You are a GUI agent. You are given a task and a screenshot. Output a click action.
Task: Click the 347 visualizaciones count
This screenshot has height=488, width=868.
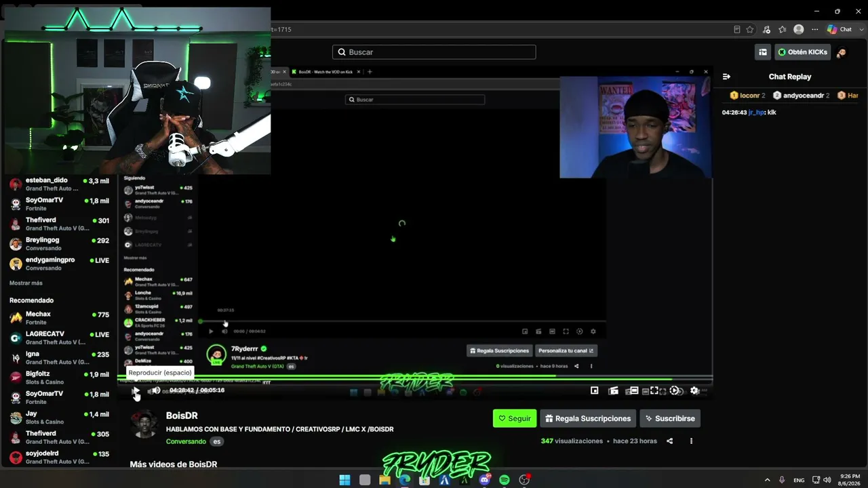[x=572, y=441]
